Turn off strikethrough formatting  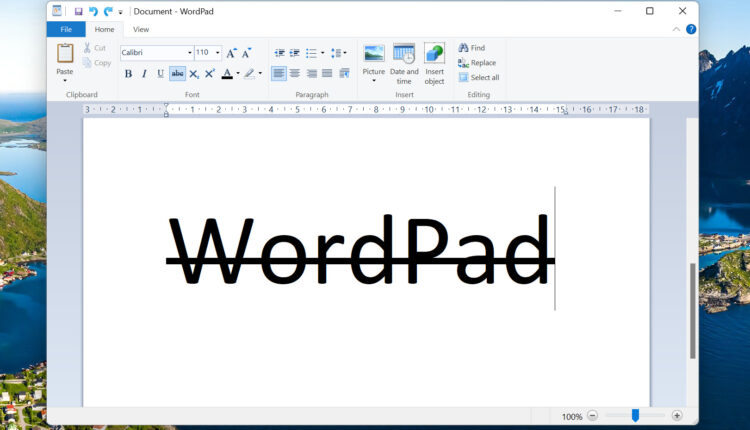[x=177, y=73]
